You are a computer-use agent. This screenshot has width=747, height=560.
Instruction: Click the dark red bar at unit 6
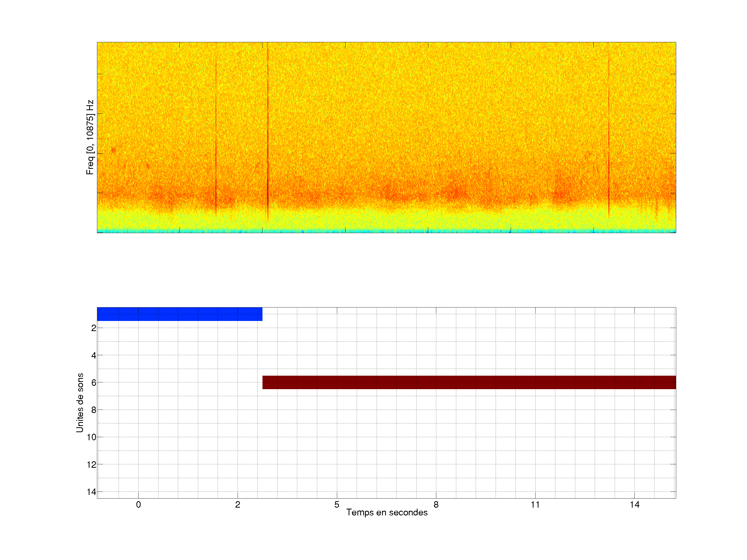point(469,382)
